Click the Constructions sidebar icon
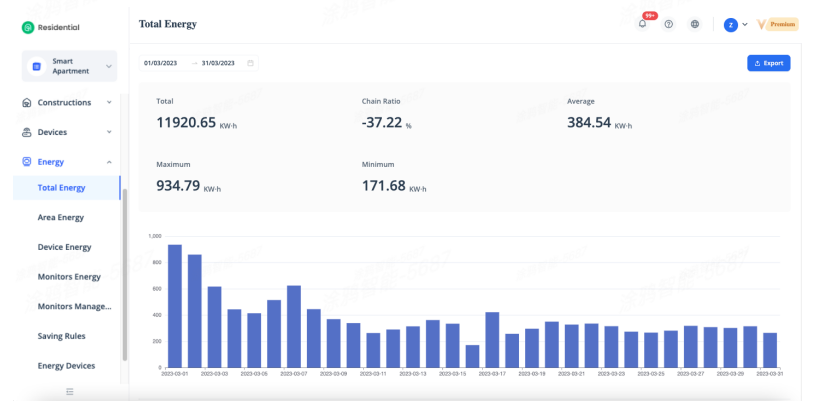The height and width of the screenshot is (411, 814). (27, 103)
